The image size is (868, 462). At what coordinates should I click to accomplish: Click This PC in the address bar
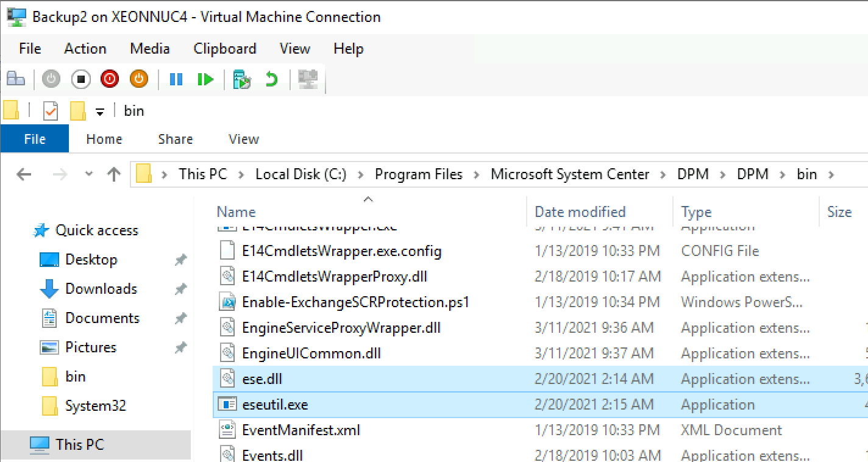203,174
